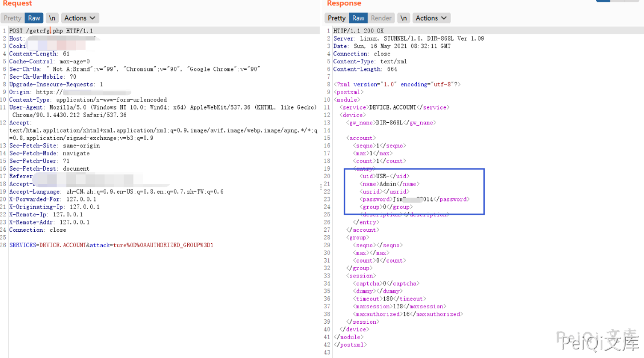644x358 pixels.
Task: Click the uid USR- xml line
Action: point(385,176)
